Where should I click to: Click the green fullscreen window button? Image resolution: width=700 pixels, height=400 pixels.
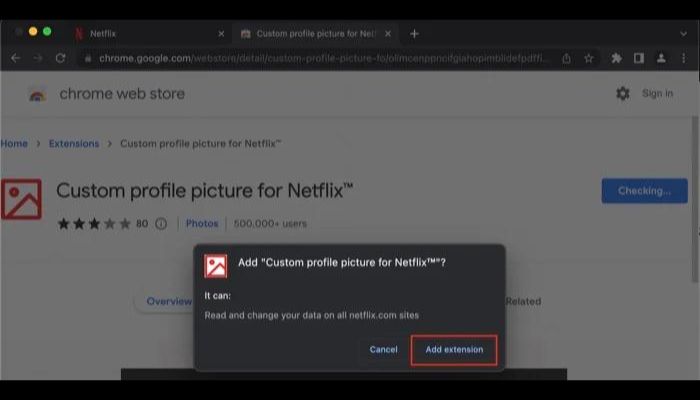tap(47, 32)
